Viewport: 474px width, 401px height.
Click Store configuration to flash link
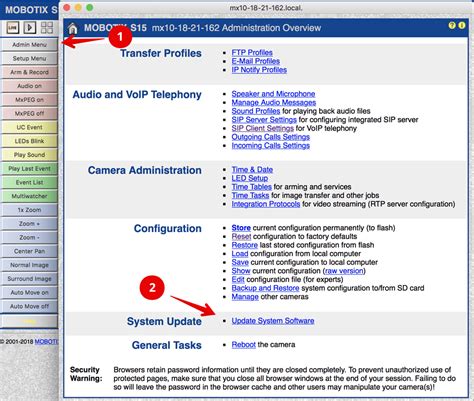pyautogui.click(x=241, y=228)
